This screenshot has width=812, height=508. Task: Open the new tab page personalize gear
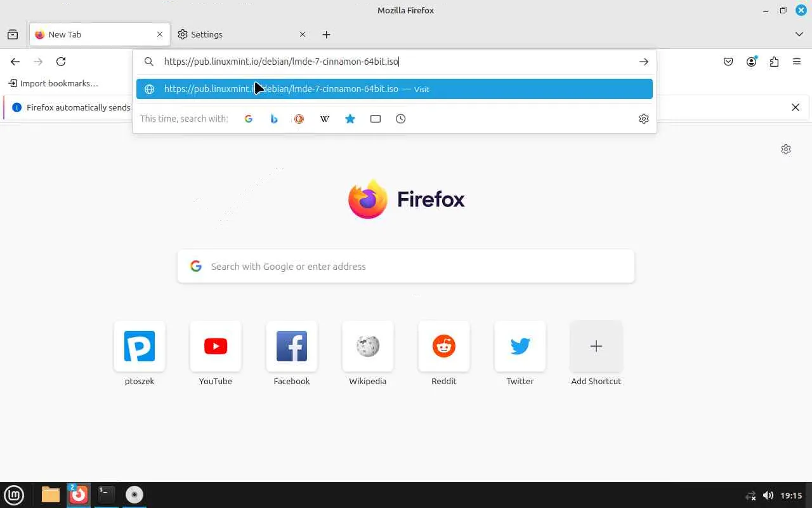click(x=786, y=149)
